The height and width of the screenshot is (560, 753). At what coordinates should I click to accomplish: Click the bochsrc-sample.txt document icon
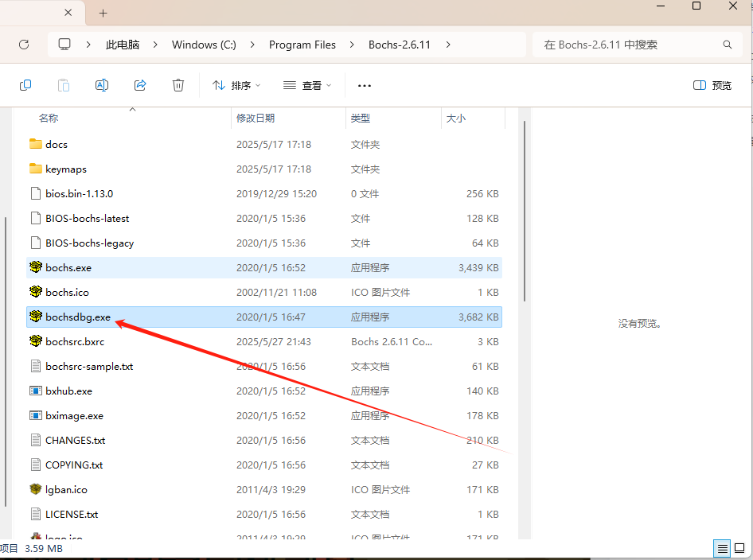point(36,366)
